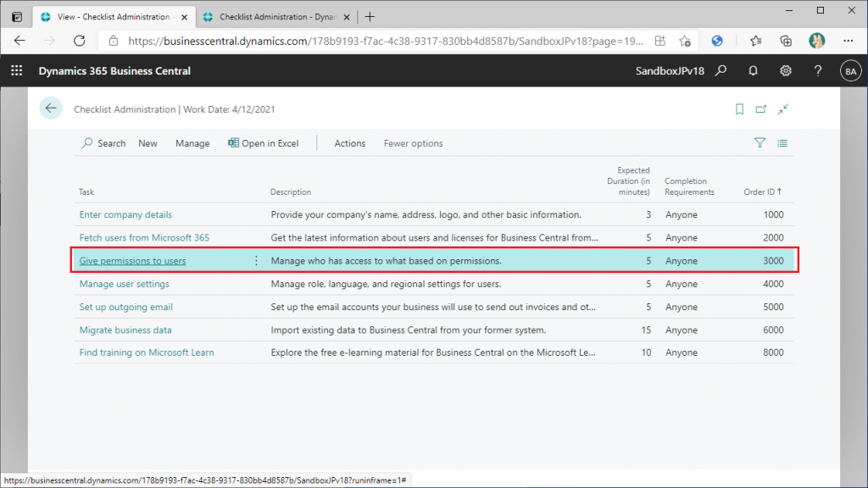Toggle the filter pane funnel icon
Viewport: 868px width, 488px height.
point(759,142)
